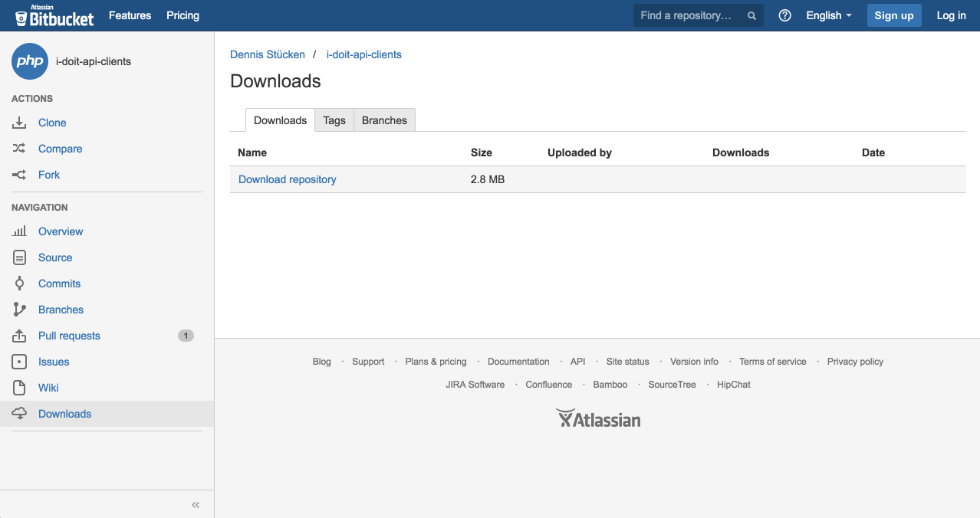
Task: Go to Issues in the sidebar
Action: [54, 362]
